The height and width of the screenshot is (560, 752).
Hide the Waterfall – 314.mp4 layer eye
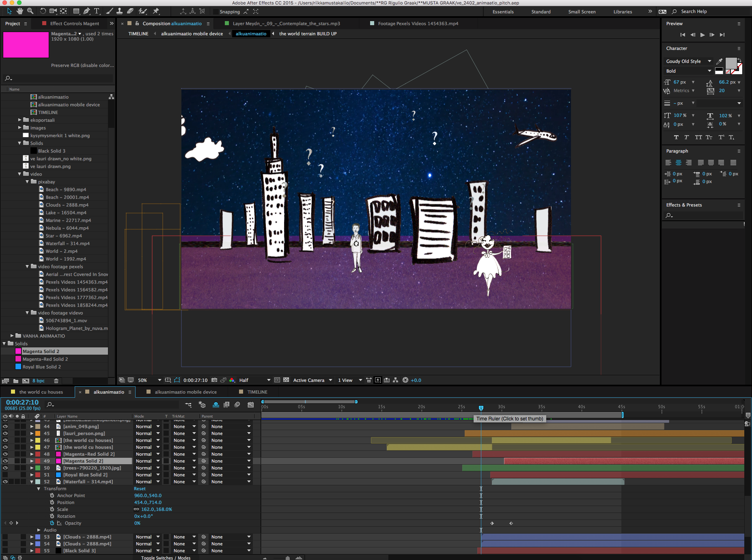point(5,482)
